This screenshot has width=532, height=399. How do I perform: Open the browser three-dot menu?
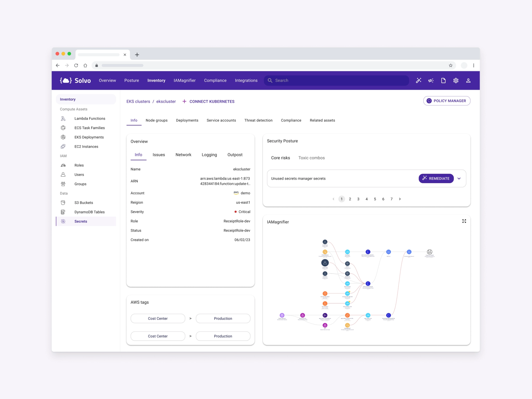[x=474, y=65]
